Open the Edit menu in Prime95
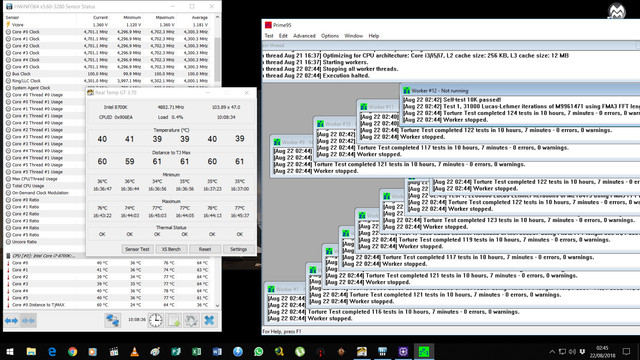The width and height of the screenshot is (640, 360). pos(283,36)
